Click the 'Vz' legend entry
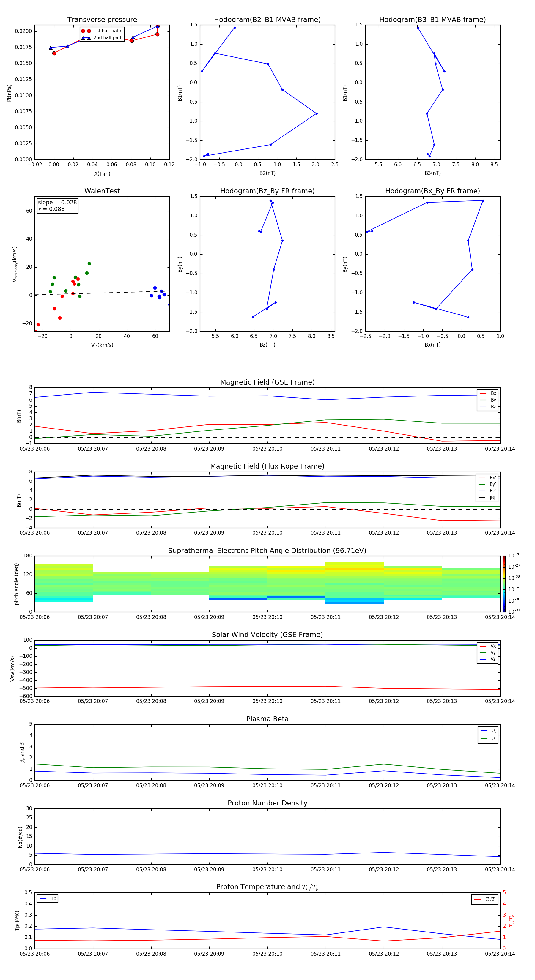The image size is (535, 980). [488, 659]
